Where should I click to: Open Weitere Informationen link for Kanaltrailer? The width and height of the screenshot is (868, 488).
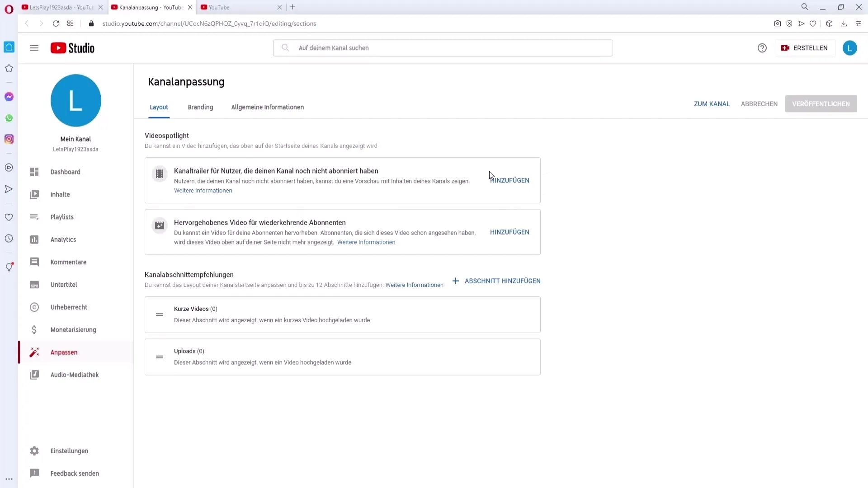pos(203,191)
